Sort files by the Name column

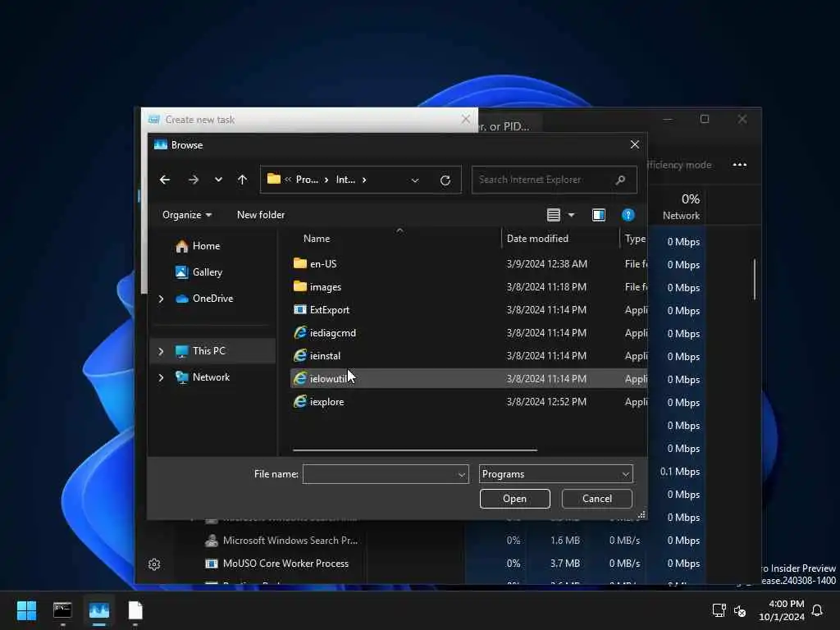click(x=317, y=239)
